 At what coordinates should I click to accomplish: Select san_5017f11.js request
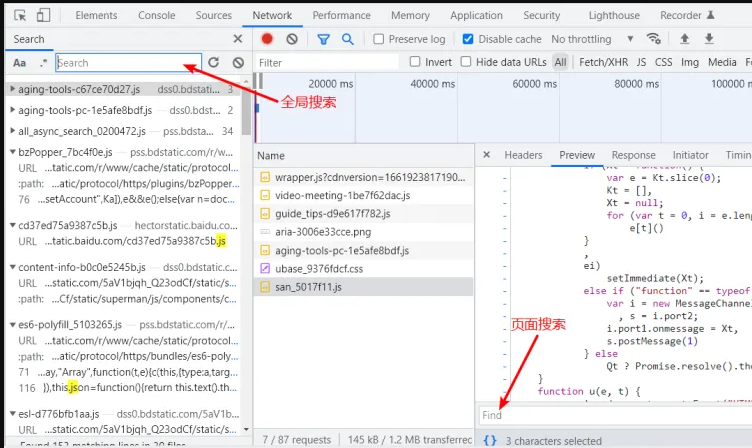[x=364, y=287]
